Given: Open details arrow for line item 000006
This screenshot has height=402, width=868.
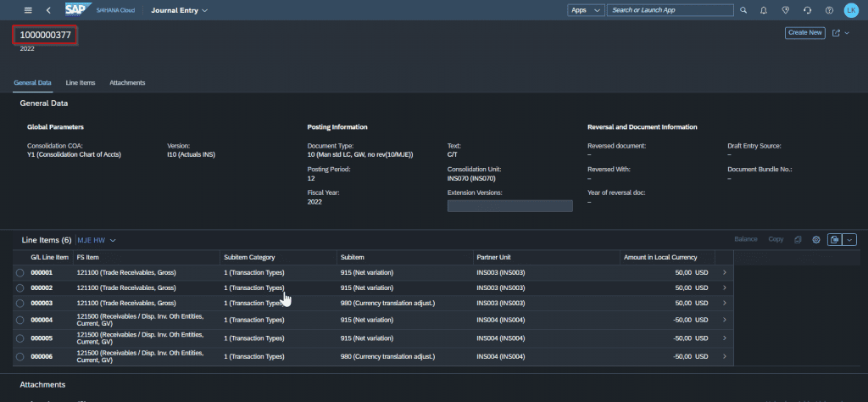Looking at the screenshot, I should coord(725,356).
